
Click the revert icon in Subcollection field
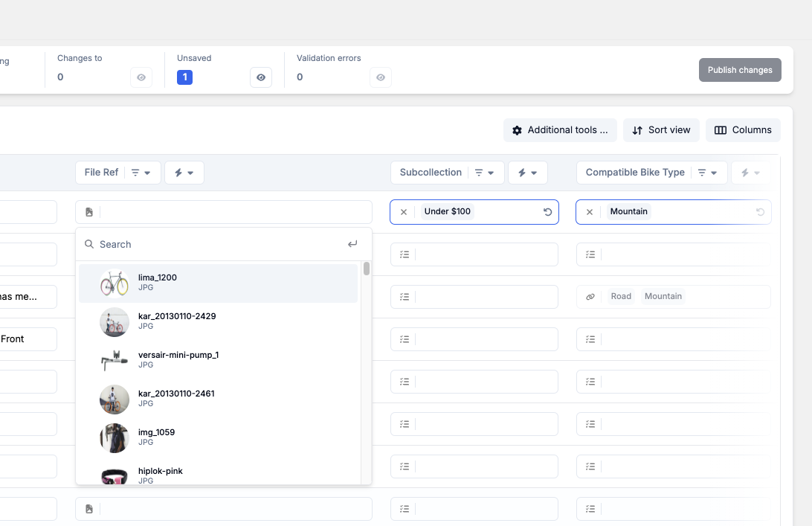pyautogui.click(x=548, y=212)
